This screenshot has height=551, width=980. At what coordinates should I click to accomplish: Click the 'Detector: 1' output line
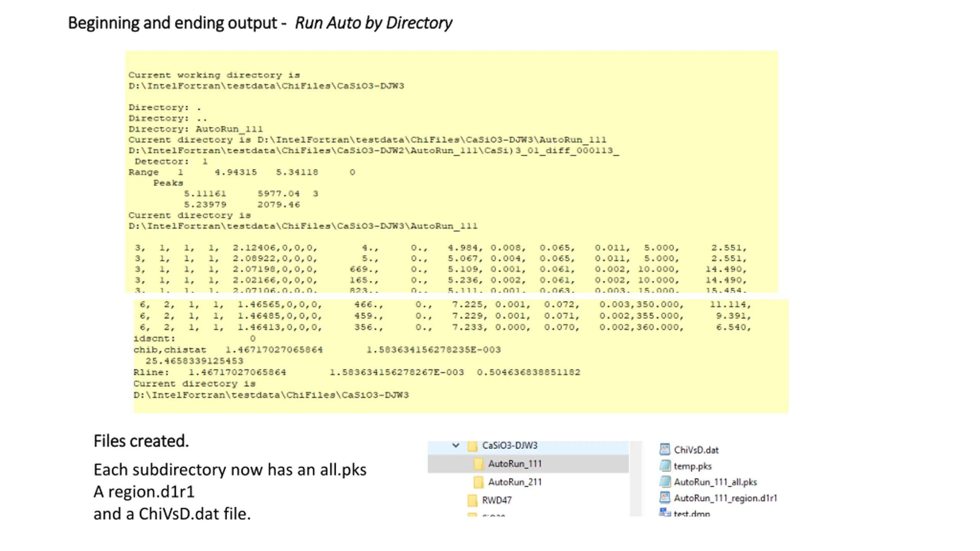[x=171, y=161]
